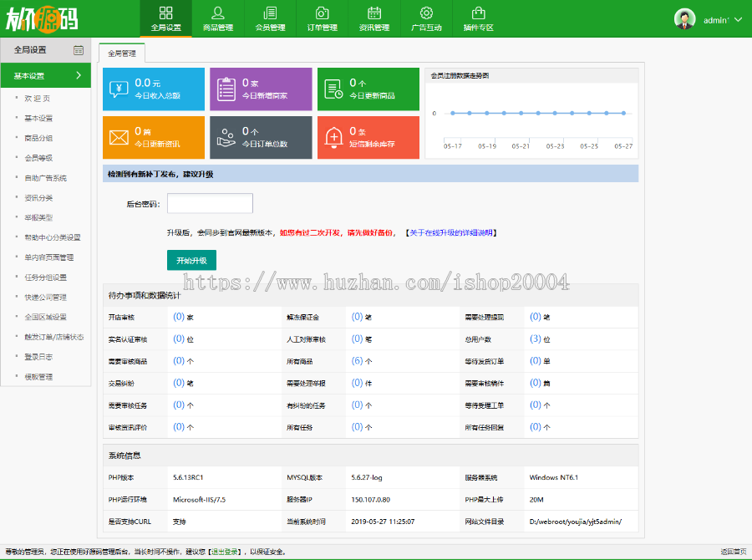Viewport: 752px width, 560px height.
Task: Click the calendar icon beside 全局设置 sidebar header
Action: point(79,50)
